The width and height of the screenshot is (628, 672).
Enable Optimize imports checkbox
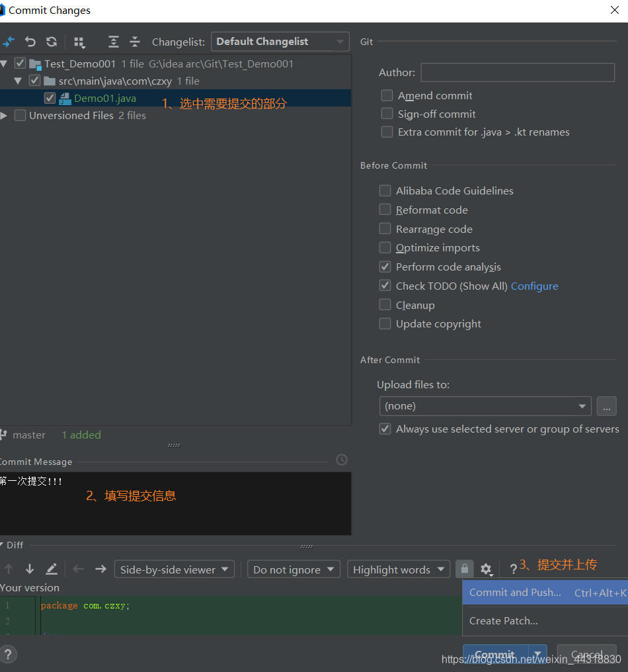(x=385, y=247)
